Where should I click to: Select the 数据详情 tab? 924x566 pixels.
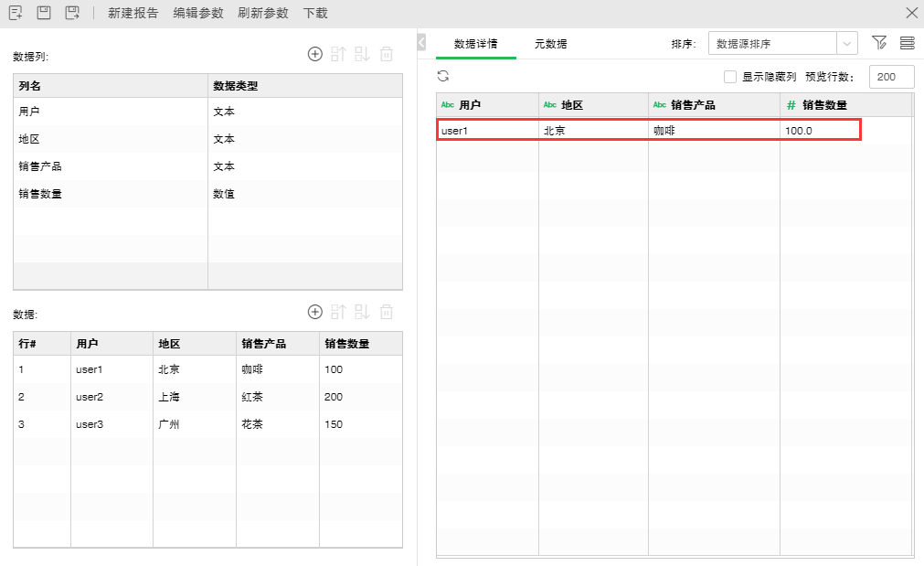pyautogui.click(x=475, y=44)
